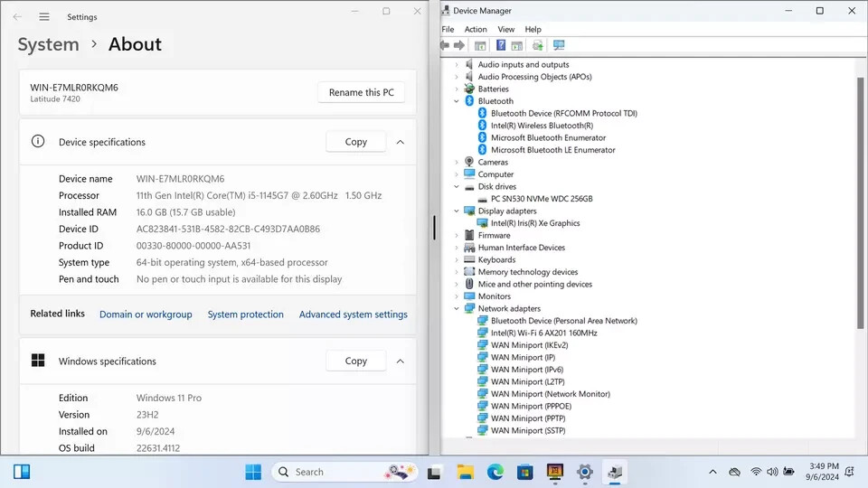This screenshot has width=868, height=488.
Task: Select Intel(R) Wireless Bluetooth(R) device
Action: 542,126
